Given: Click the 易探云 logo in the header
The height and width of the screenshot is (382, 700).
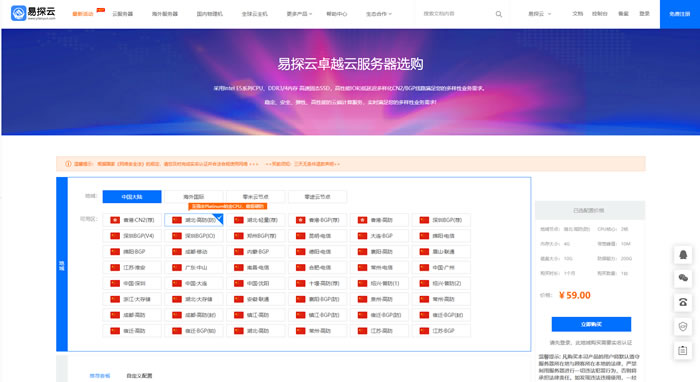Looking at the screenshot, I should click(33, 13).
